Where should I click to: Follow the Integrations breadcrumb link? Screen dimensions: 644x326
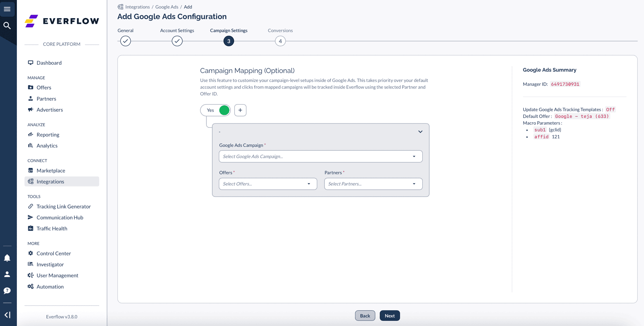tap(137, 7)
